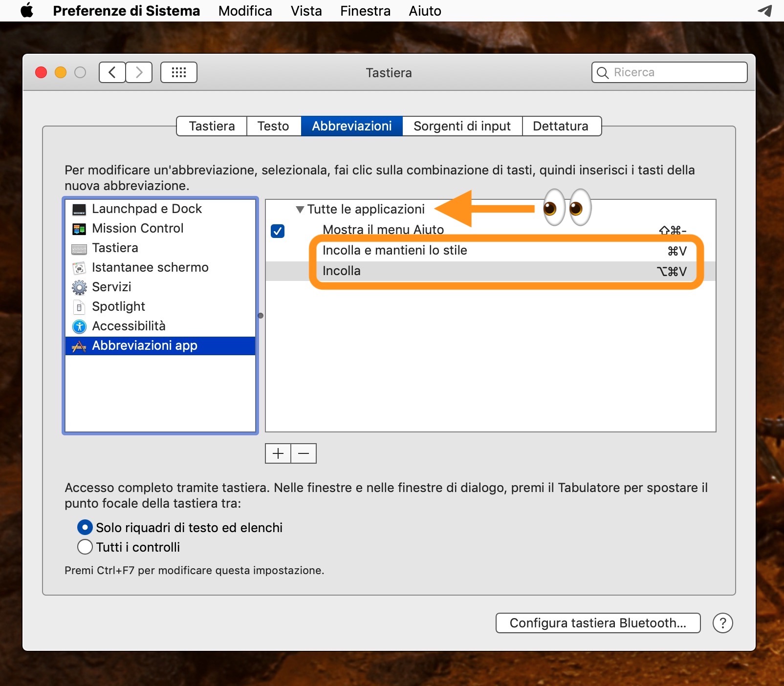This screenshot has height=686, width=784.
Task: Select Accessibilità category
Action: 160,326
